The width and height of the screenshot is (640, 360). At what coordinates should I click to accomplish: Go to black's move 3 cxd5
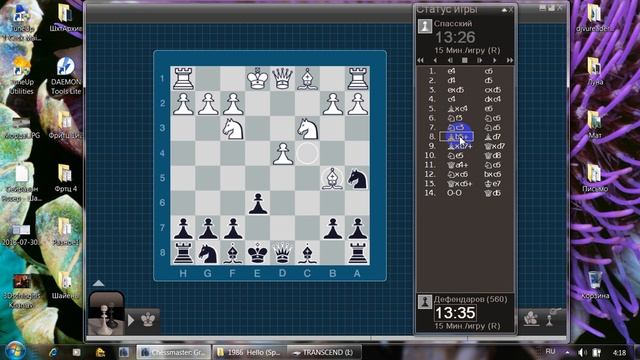click(493, 90)
